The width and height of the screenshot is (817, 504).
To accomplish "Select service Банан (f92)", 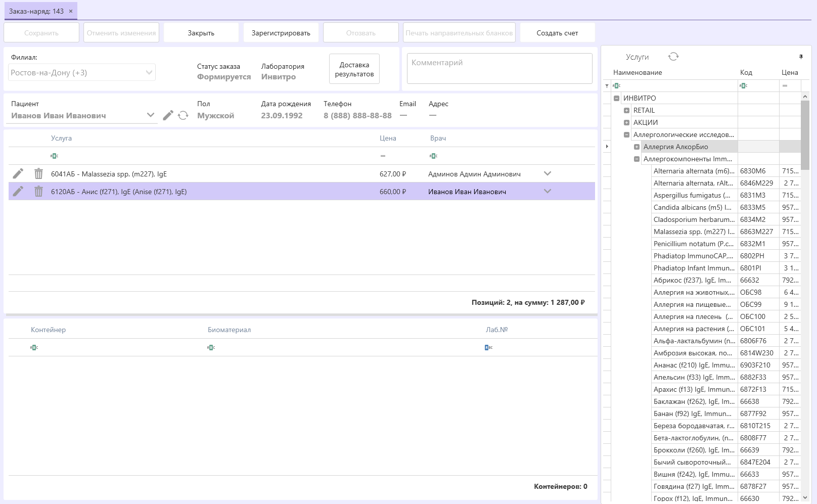I will [694, 414].
